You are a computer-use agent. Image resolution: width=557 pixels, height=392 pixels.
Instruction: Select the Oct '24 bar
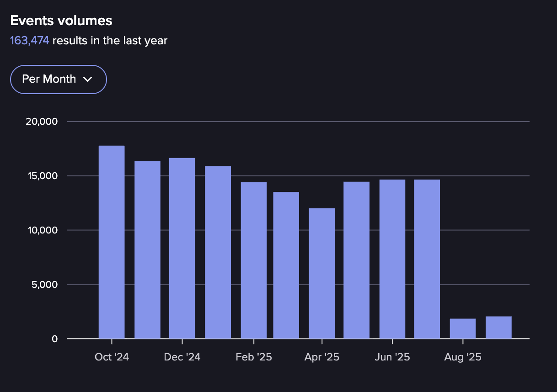pyautogui.click(x=112, y=242)
